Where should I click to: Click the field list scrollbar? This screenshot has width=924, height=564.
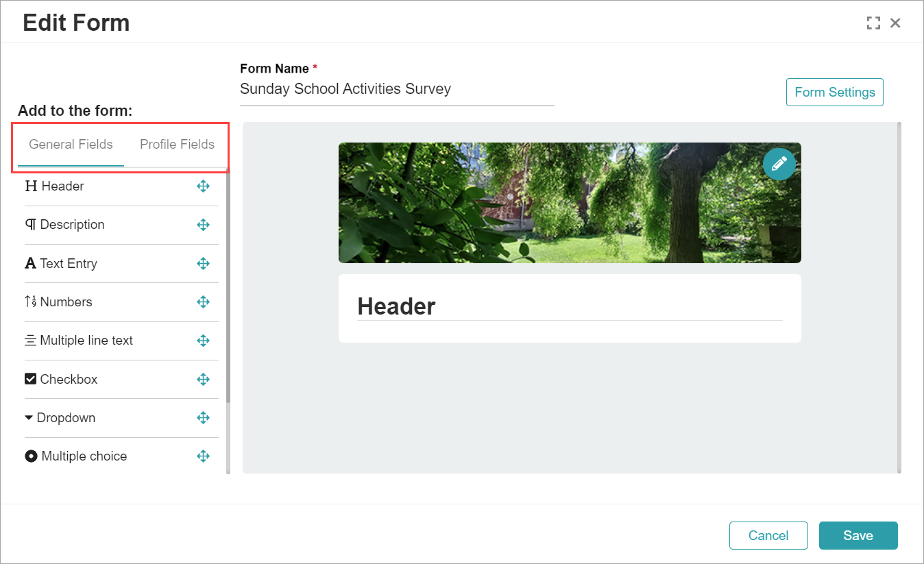(x=228, y=286)
